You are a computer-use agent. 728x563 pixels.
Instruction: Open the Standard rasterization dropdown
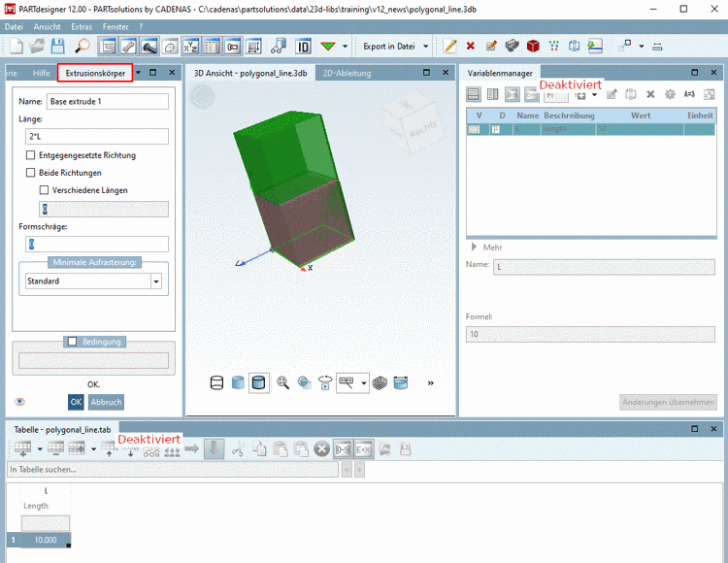pyautogui.click(x=156, y=281)
